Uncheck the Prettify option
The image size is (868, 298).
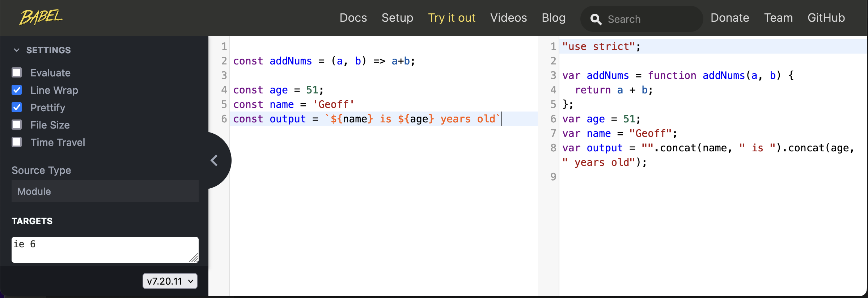(17, 107)
